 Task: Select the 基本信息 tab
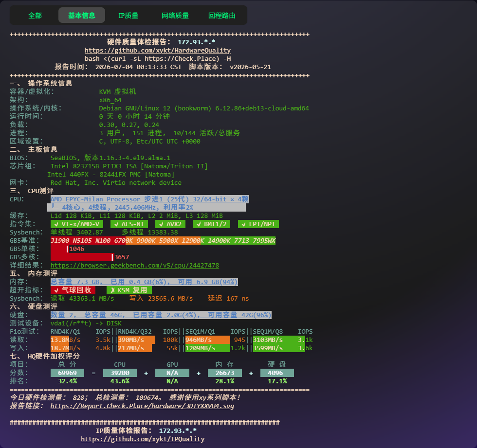click(82, 16)
